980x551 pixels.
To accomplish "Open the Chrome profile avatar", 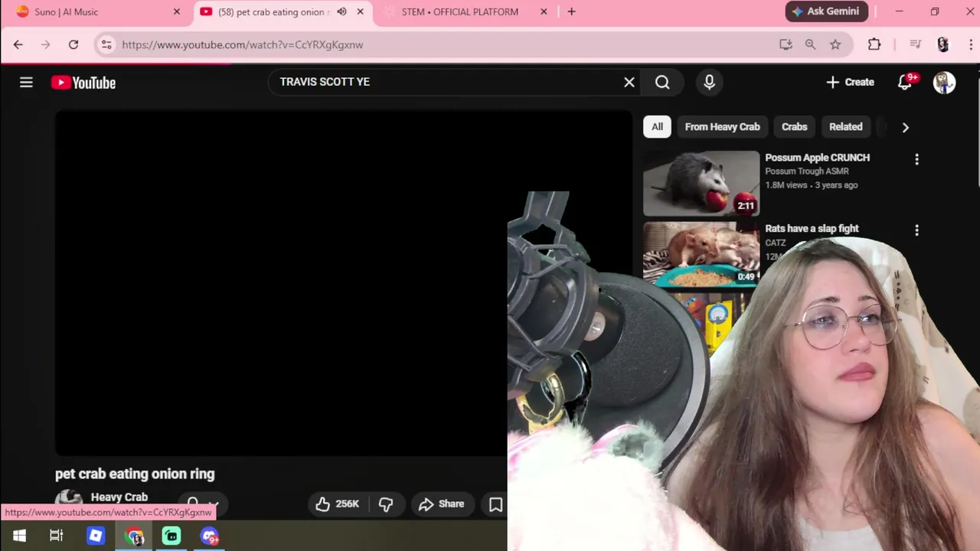I will click(943, 44).
